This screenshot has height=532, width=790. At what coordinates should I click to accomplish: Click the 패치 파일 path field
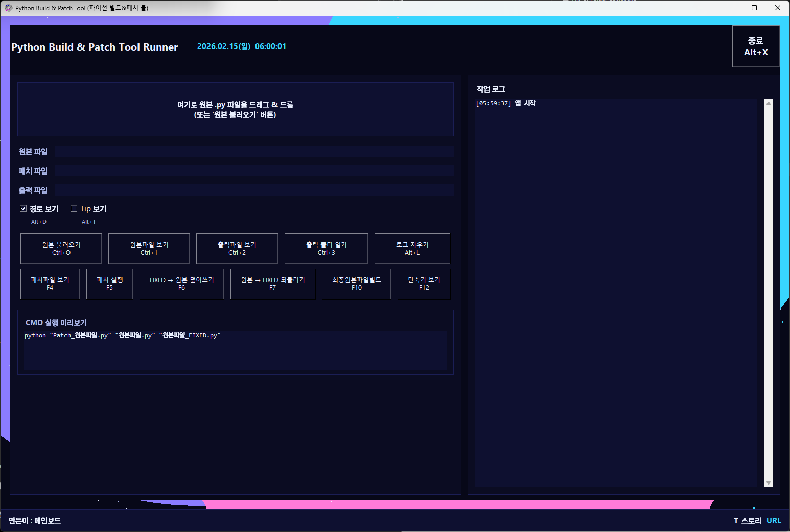pyautogui.click(x=254, y=171)
